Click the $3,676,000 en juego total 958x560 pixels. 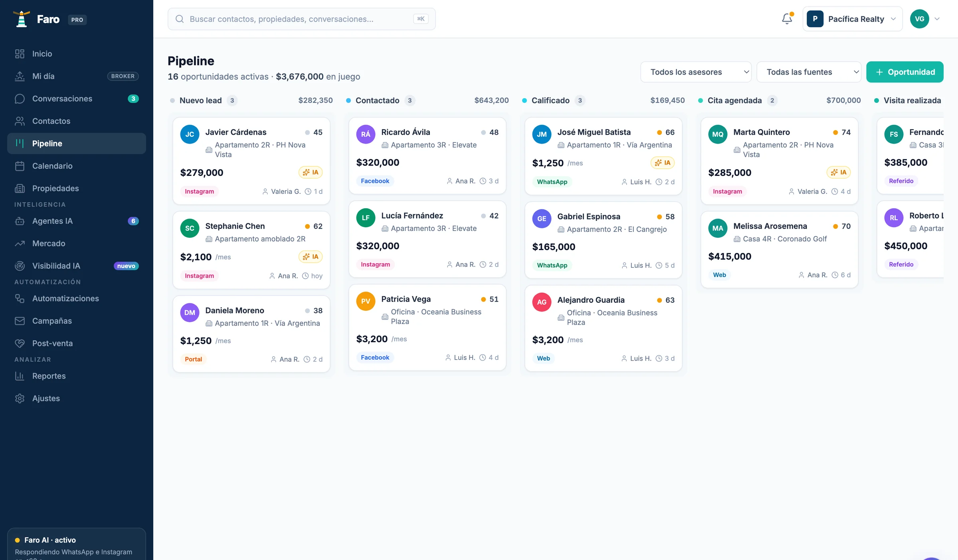318,77
